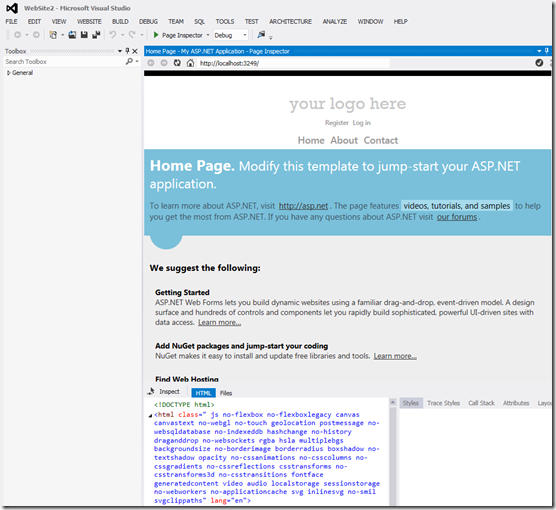
Task: Open the http://asp.net link
Action: tap(303, 206)
